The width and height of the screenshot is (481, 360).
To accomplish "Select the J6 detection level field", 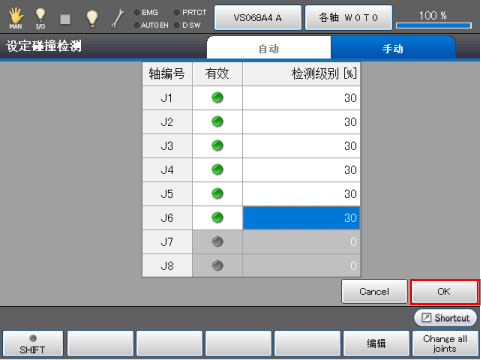I will (301, 218).
